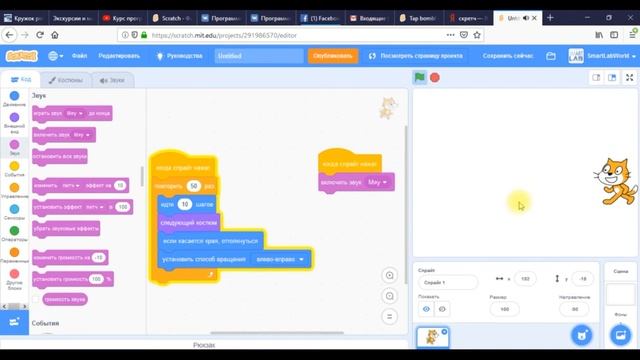Click Save Now in menu bar
Image resolution: width=640 pixels, height=360 pixels.
point(508,56)
